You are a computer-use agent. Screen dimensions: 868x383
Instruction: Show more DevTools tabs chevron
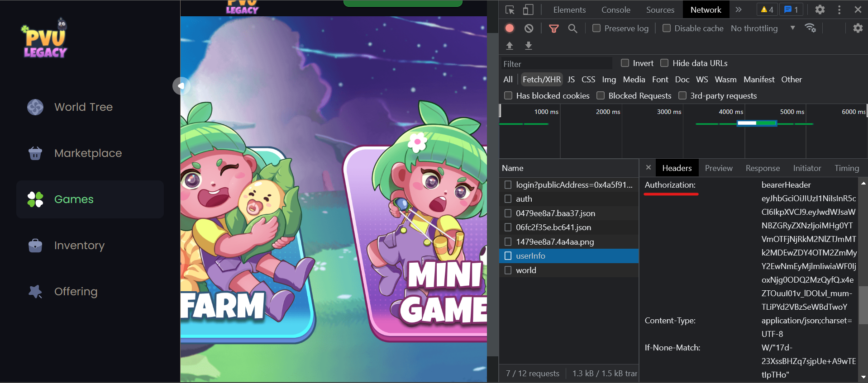point(739,9)
